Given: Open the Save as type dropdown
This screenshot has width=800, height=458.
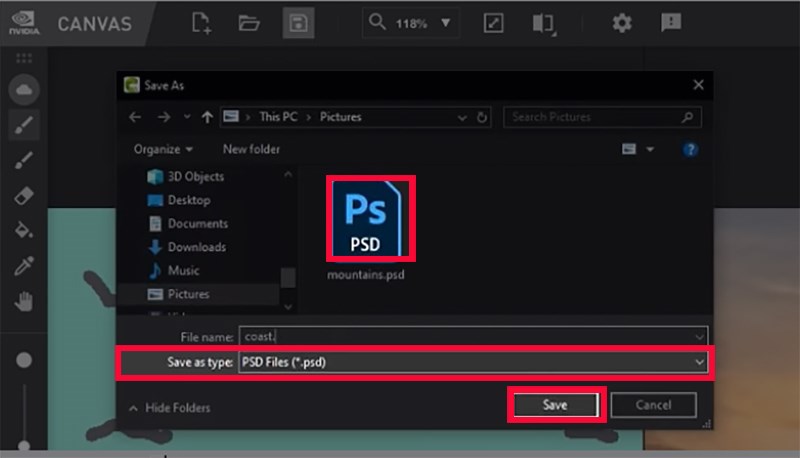Looking at the screenshot, I should click(x=473, y=363).
